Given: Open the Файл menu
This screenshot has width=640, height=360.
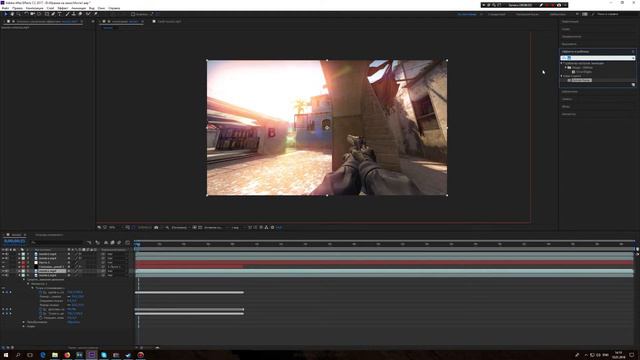Looking at the screenshot, I should (5, 8).
